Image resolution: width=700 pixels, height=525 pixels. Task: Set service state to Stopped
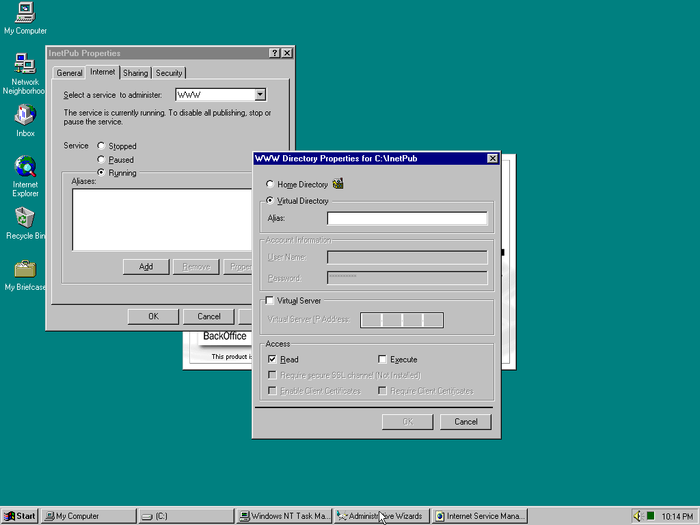pyautogui.click(x=101, y=146)
